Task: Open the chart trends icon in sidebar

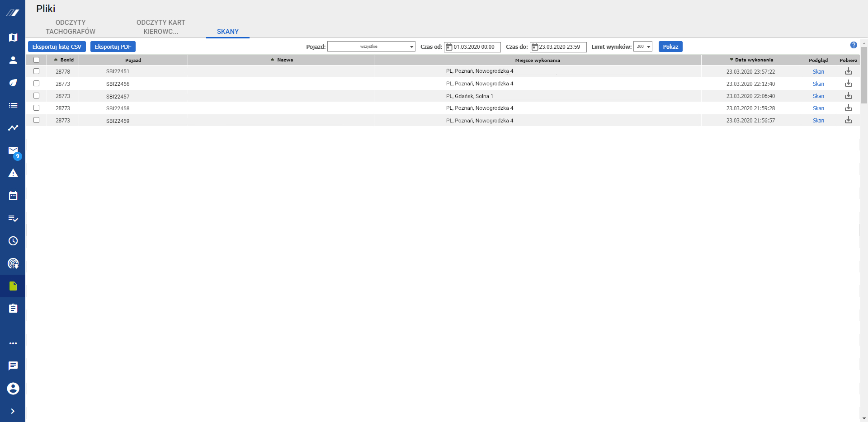Action: [x=13, y=128]
